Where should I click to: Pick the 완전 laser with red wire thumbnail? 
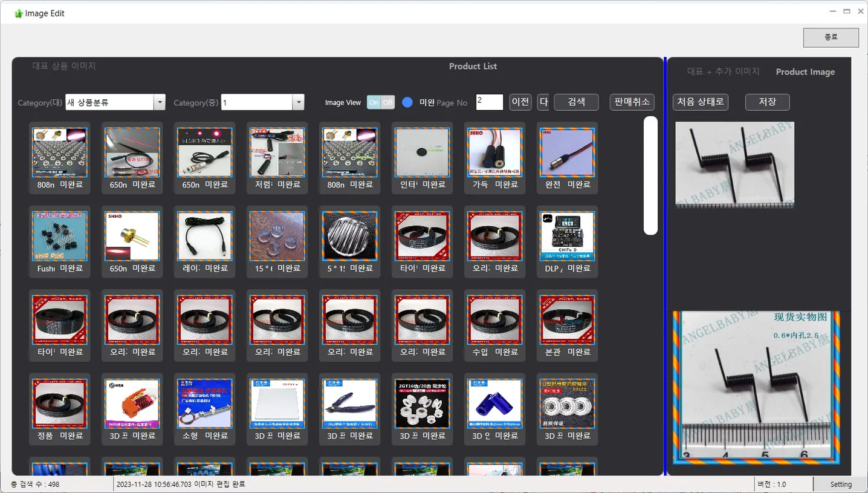click(x=567, y=152)
